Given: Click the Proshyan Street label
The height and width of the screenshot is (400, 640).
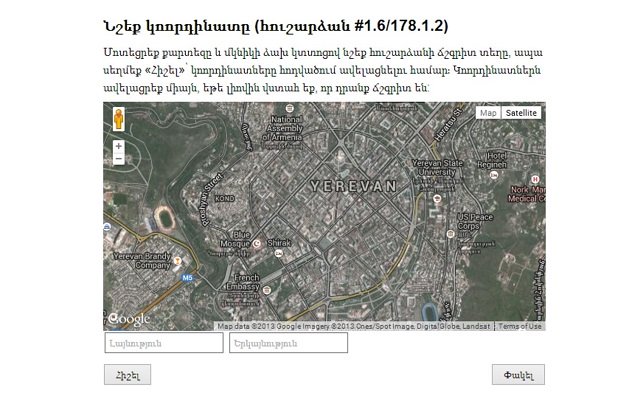Looking at the screenshot, I should pyautogui.click(x=213, y=200).
